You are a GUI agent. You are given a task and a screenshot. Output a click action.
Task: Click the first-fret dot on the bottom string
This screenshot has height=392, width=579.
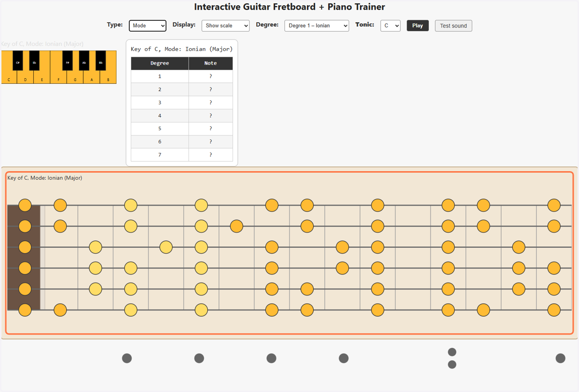60,310
